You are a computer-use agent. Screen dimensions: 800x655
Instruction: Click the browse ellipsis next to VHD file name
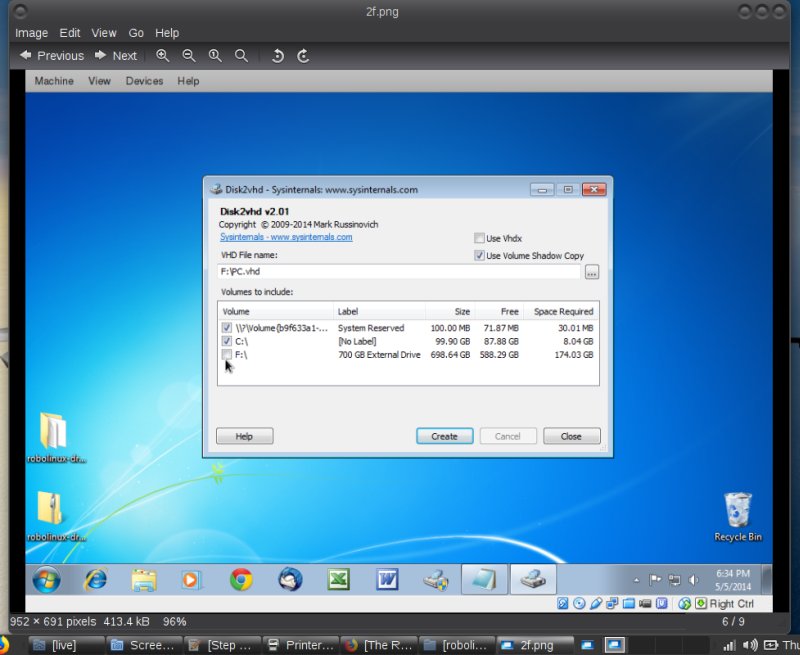pos(594,271)
